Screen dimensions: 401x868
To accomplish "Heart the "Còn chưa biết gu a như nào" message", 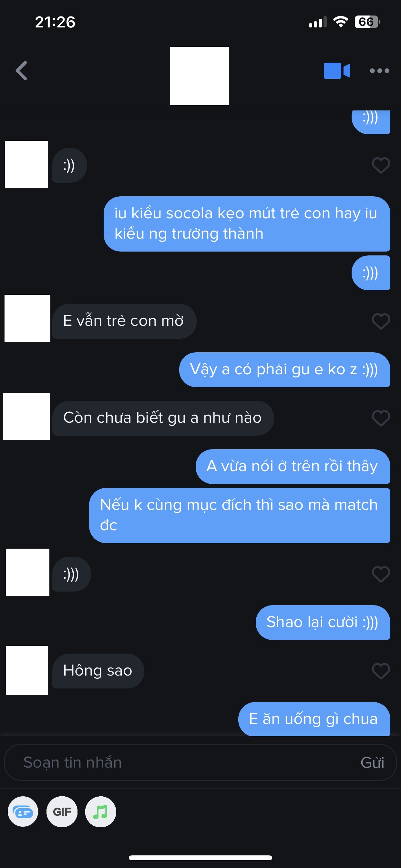I will pos(381,418).
